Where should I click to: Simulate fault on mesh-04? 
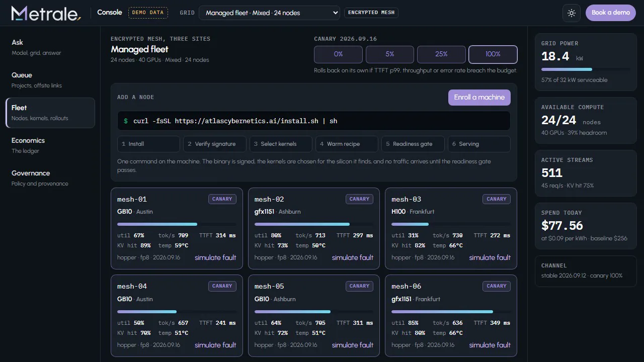coord(215,345)
